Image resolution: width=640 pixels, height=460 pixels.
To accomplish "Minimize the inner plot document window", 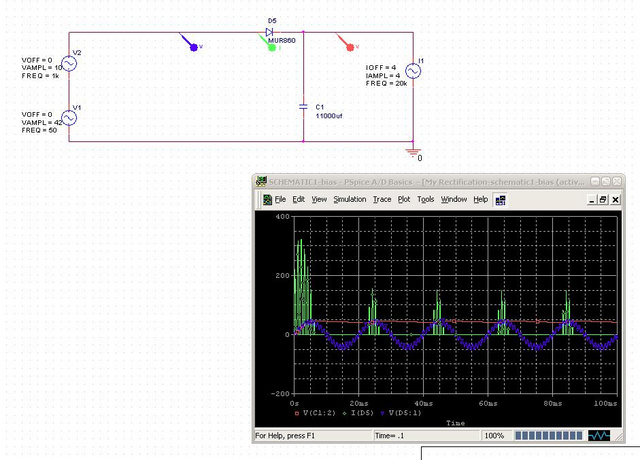I will (x=592, y=200).
